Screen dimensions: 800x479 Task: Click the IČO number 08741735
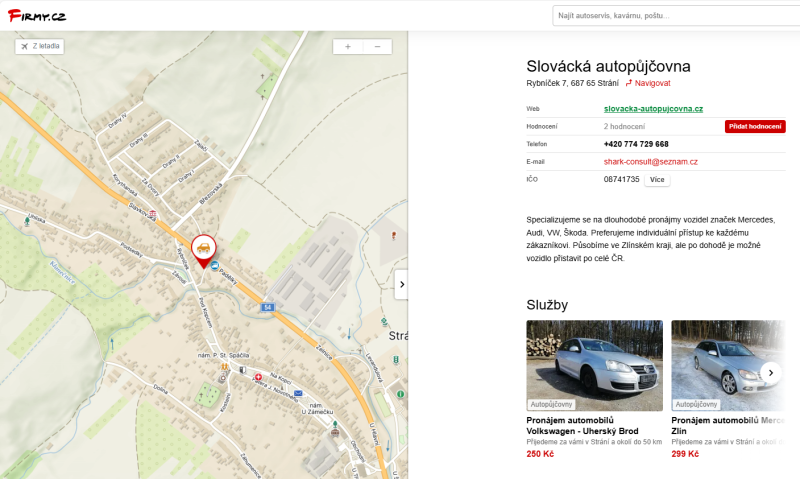pyautogui.click(x=621, y=180)
